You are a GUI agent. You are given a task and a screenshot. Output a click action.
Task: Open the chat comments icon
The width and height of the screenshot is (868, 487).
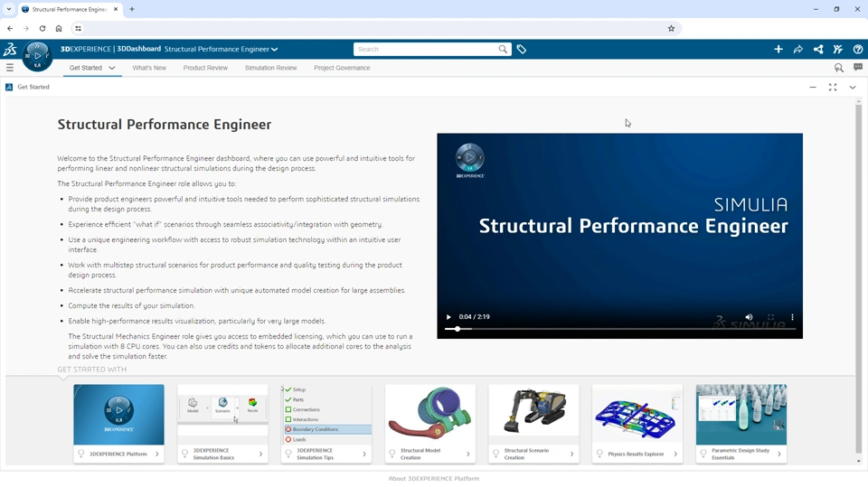click(x=858, y=67)
